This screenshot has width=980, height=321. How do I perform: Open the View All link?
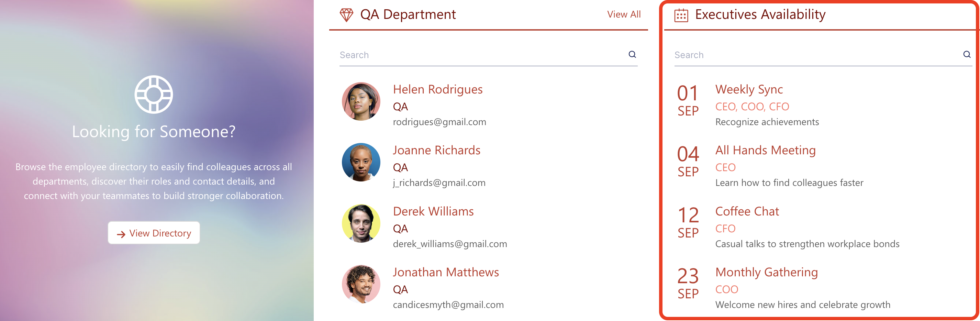click(624, 14)
